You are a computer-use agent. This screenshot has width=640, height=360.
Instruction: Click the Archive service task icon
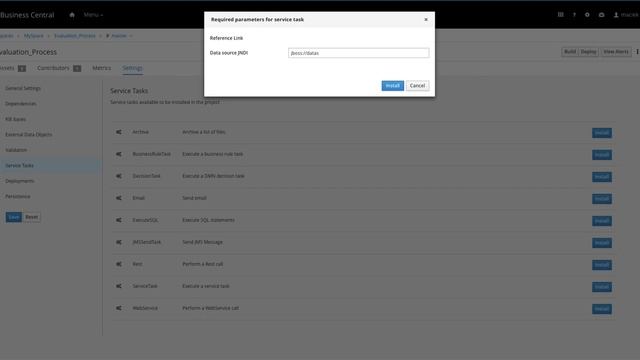coord(119,132)
